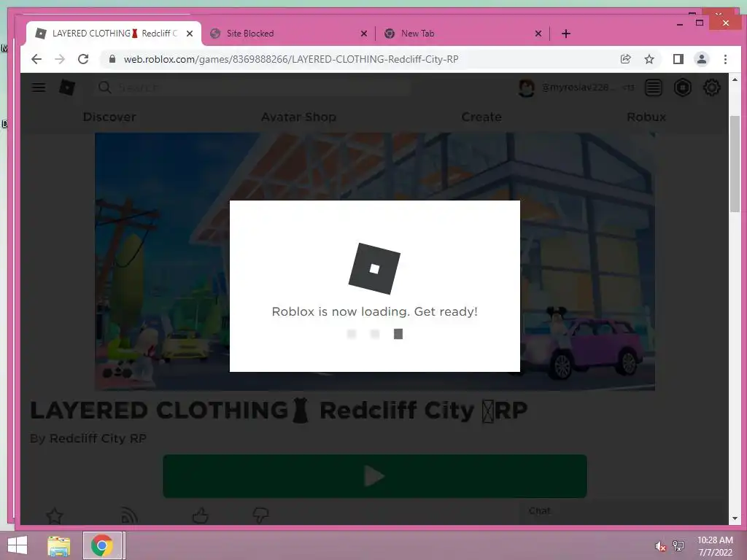Open the Create page
The image size is (747, 560).
coord(481,117)
